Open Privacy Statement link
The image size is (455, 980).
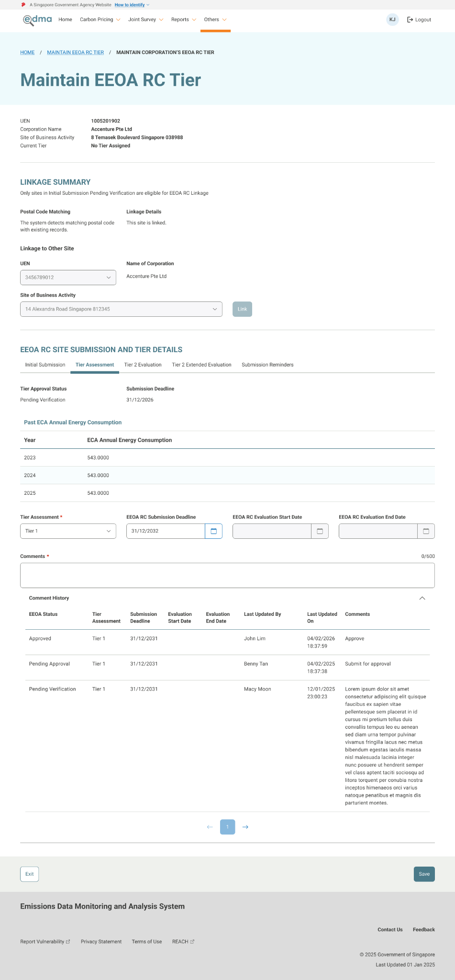(101, 942)
